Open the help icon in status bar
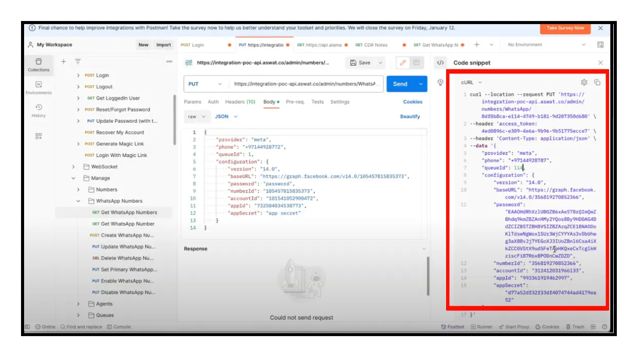The image size is (644, 350). pyautogui.click(x=605, y=327)
